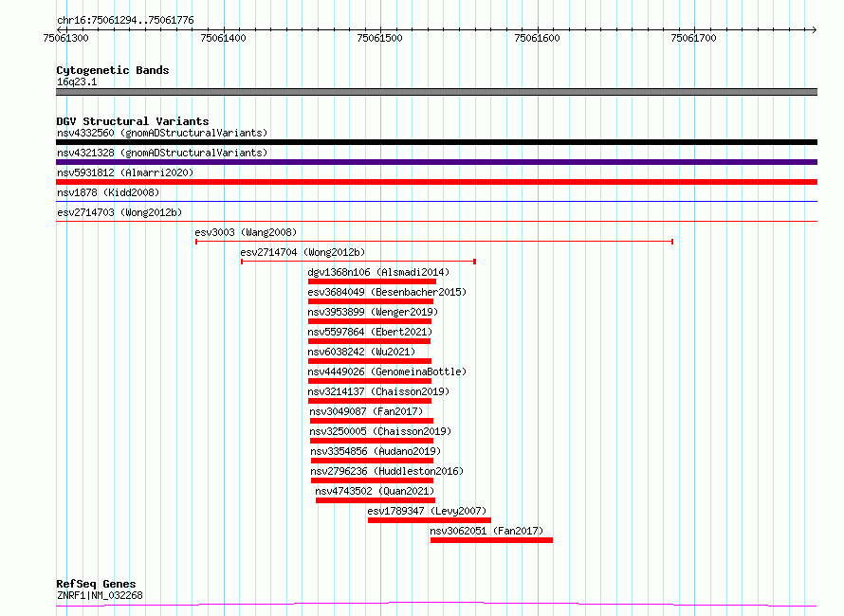Image resolution: width=844 pixels, height=616 pixels.
Task: Click the nsv4332560 gnomAD black variant bar
Action: 436,142
